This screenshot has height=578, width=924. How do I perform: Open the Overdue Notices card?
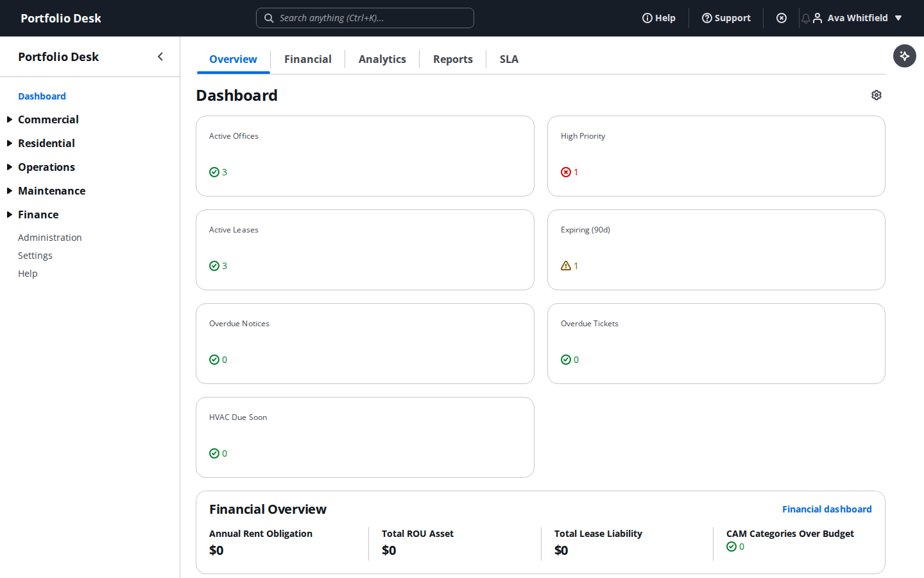pos(365,344)
